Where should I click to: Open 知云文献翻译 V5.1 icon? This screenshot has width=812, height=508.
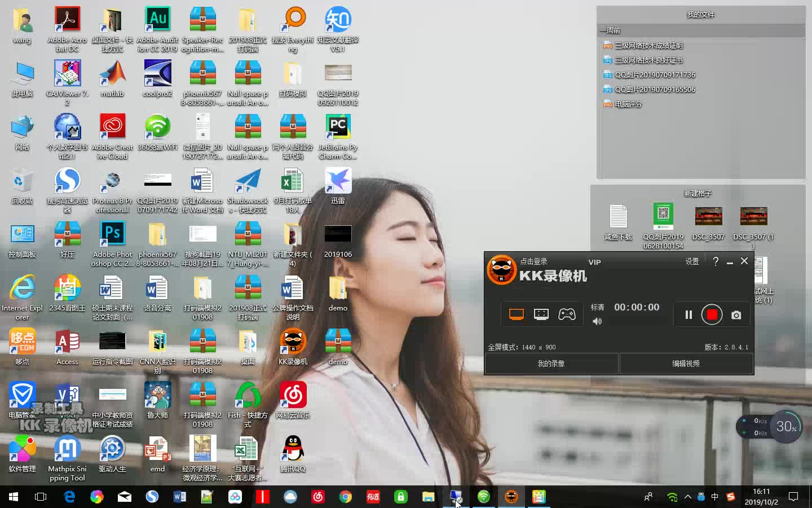point(338,29)
